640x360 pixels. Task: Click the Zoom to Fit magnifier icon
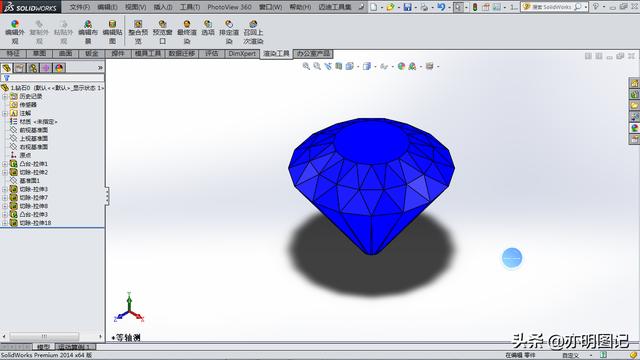tap(306, 66)
